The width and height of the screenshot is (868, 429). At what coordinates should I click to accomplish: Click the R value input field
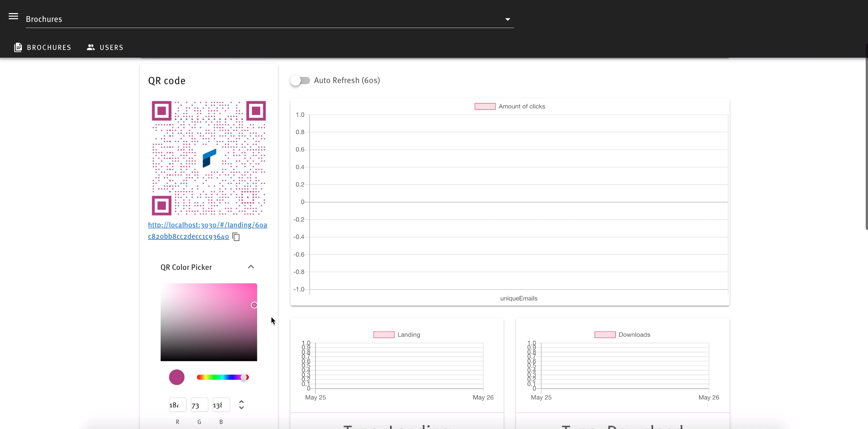pyautogui.click(x=177, y=405)
